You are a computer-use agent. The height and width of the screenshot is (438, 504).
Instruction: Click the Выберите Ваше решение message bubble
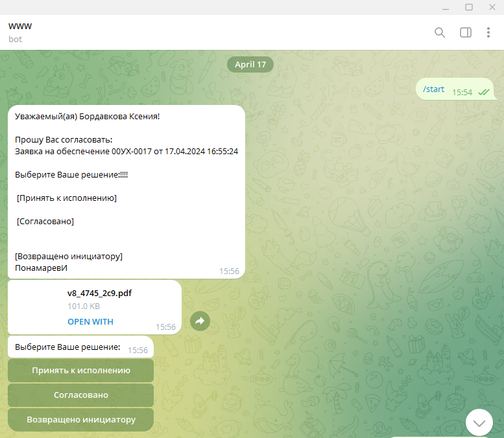[80, 347]
